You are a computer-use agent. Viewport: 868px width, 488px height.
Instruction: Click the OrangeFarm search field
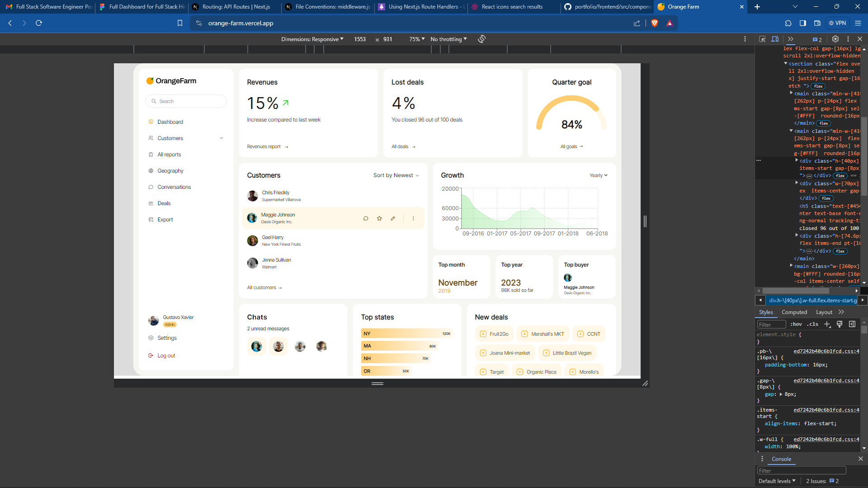coord(186,101)
